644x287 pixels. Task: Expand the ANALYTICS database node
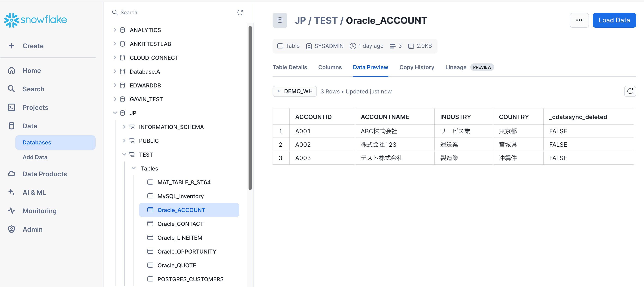click(x=115, y=30)
